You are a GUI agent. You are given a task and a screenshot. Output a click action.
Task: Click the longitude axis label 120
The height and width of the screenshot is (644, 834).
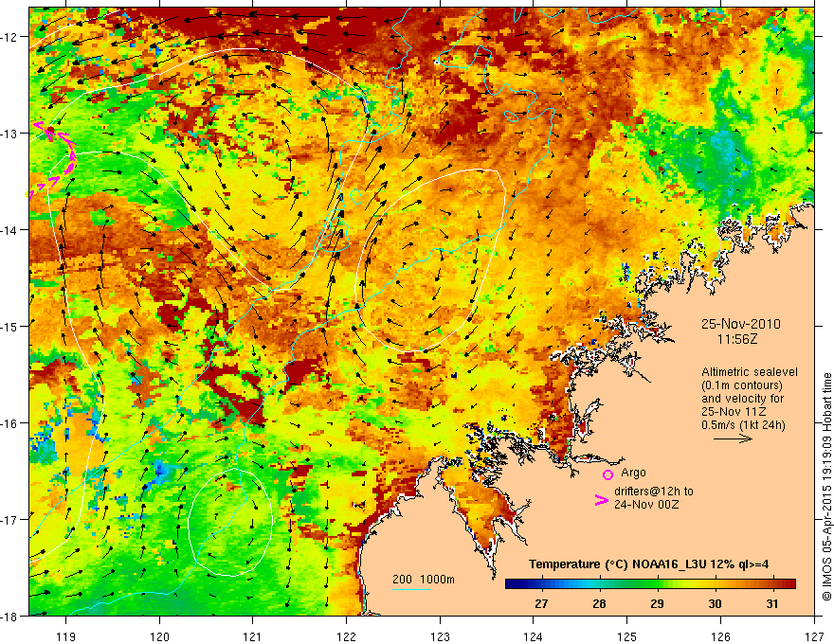[x=159, y=636]
